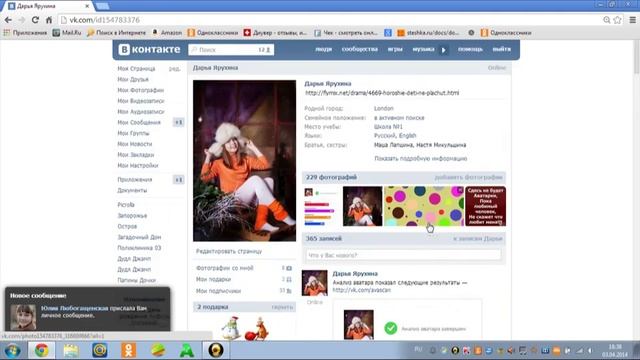Image resolution: width=640 pixels, height=360 pixels.
Task: Open Приложения in the sidebar
Action: 135,180
